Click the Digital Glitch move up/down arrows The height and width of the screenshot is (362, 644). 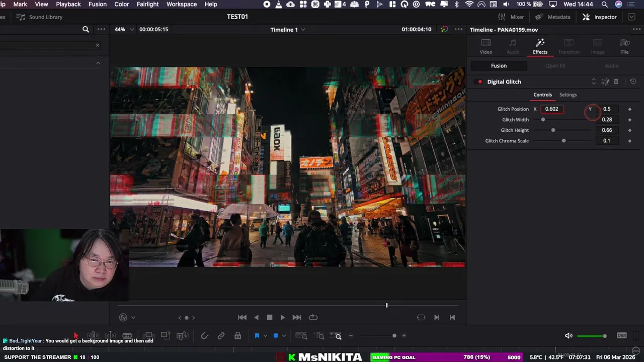593,81
